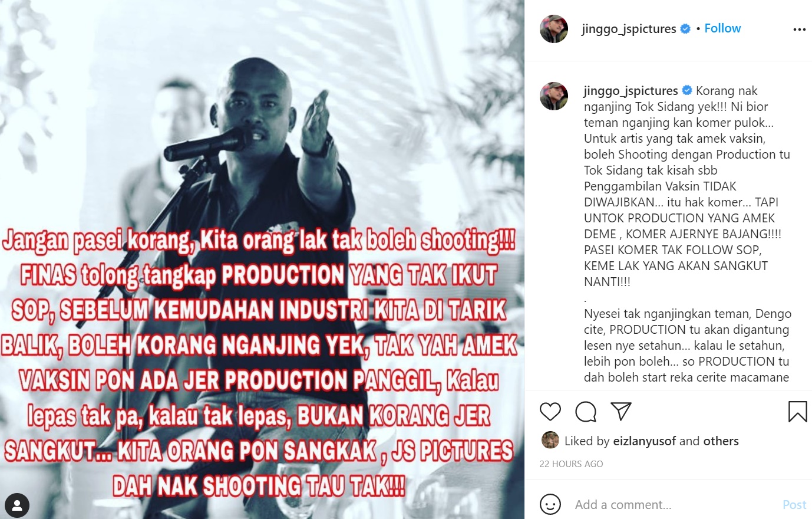Click the small liker avatar thumbnail
Viewport: 812px width, 519px height.
tap(550, 440)
